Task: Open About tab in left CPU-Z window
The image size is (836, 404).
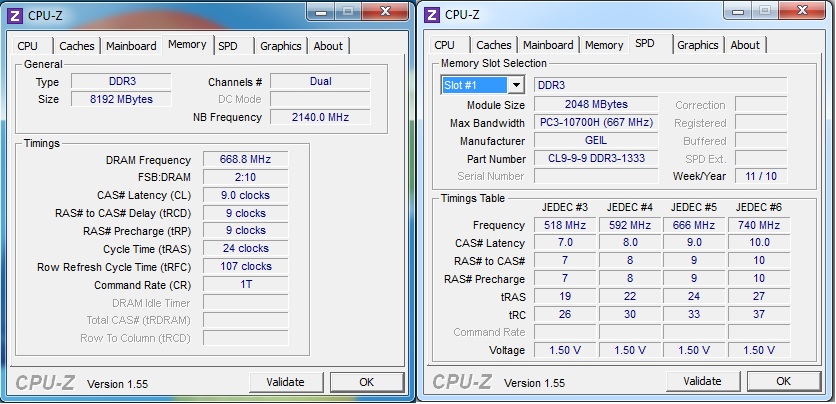Action: (328, 46)
